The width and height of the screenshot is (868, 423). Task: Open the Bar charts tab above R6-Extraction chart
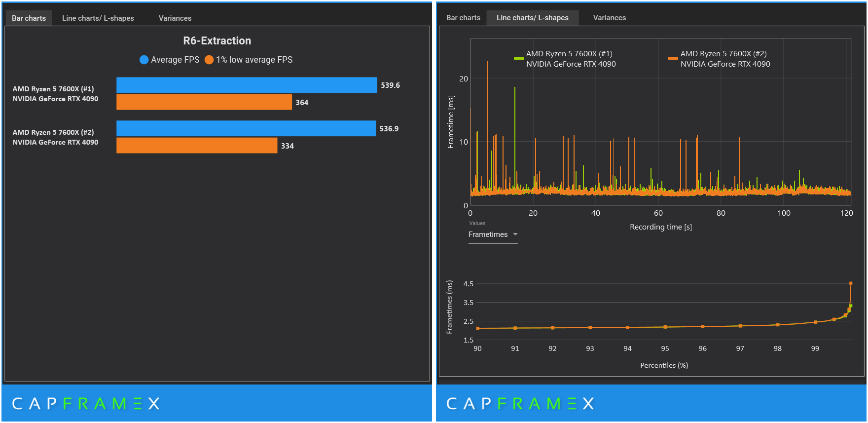[29, 18]
